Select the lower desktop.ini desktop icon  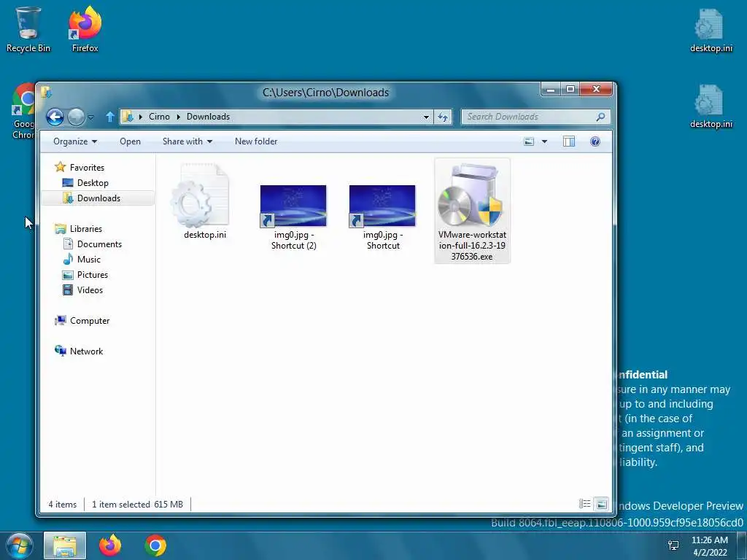click(x=711, y=106)
